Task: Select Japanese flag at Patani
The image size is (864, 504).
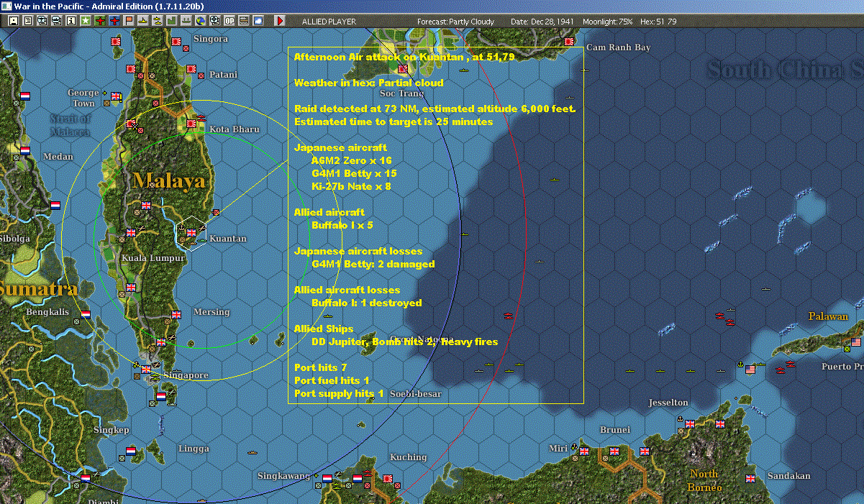Action: coord(193,70)
